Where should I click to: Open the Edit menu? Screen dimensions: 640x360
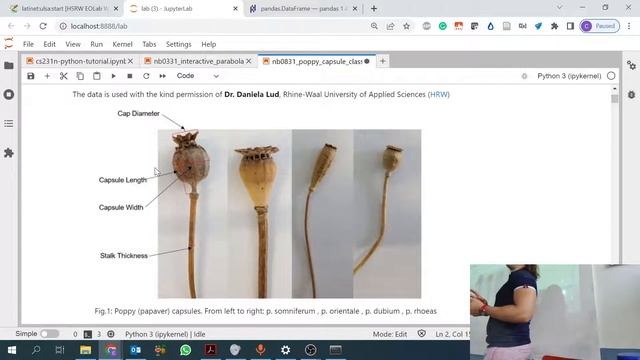pos(49,44)
